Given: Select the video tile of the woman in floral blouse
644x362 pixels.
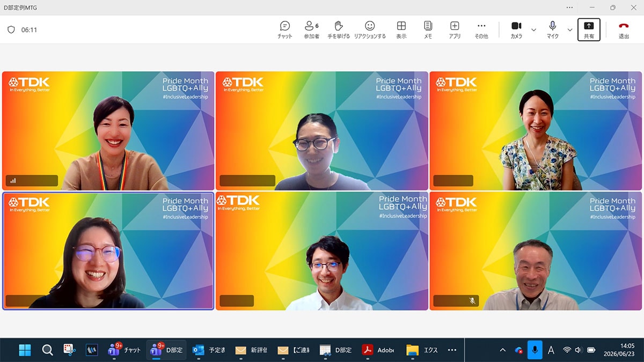Looking at the screenshot, I should (x=536, y=131).
